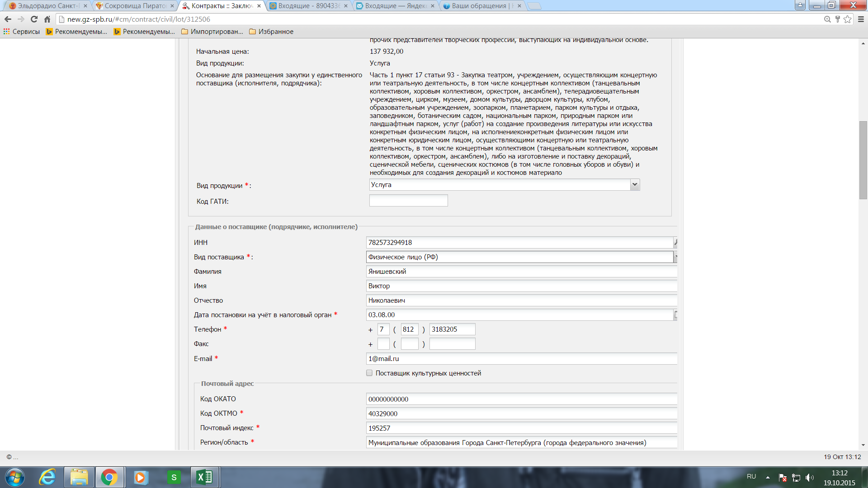Screen dimensions: 868x488
Task: Reload the current page
Action: [x=34, y=19]
